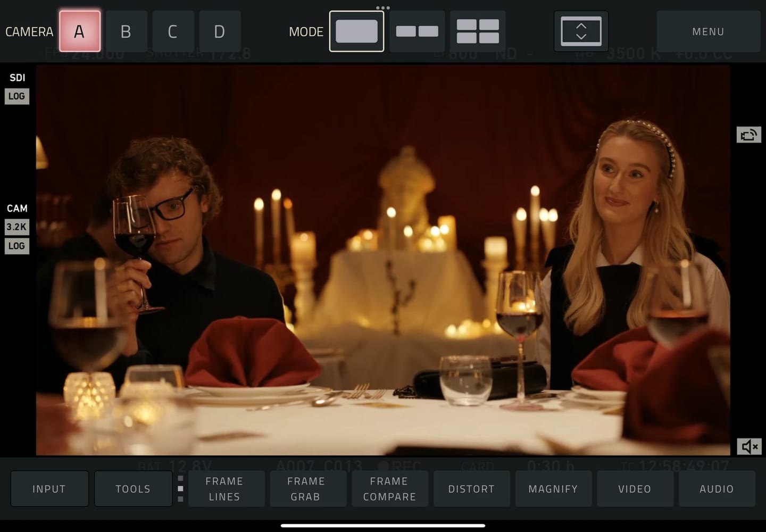Switch to quad-view mode icon

(x=478, y=31)
